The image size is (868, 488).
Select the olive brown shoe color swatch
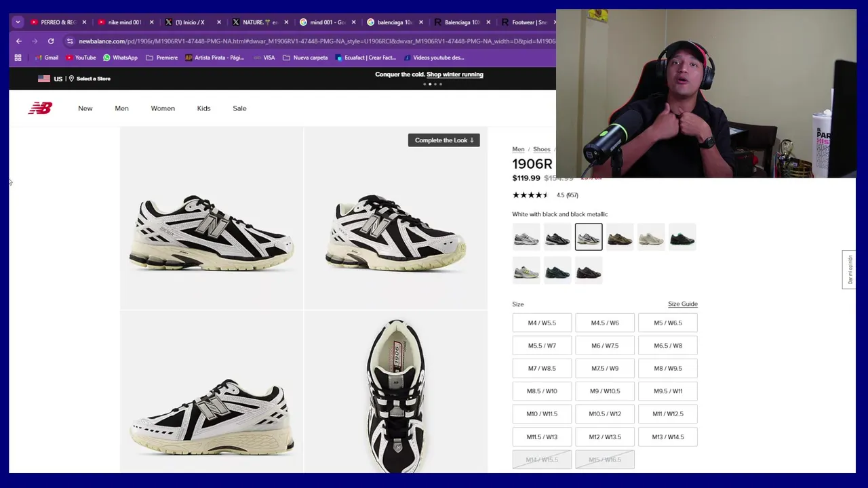pyautogui.click(x=620, y=238)
